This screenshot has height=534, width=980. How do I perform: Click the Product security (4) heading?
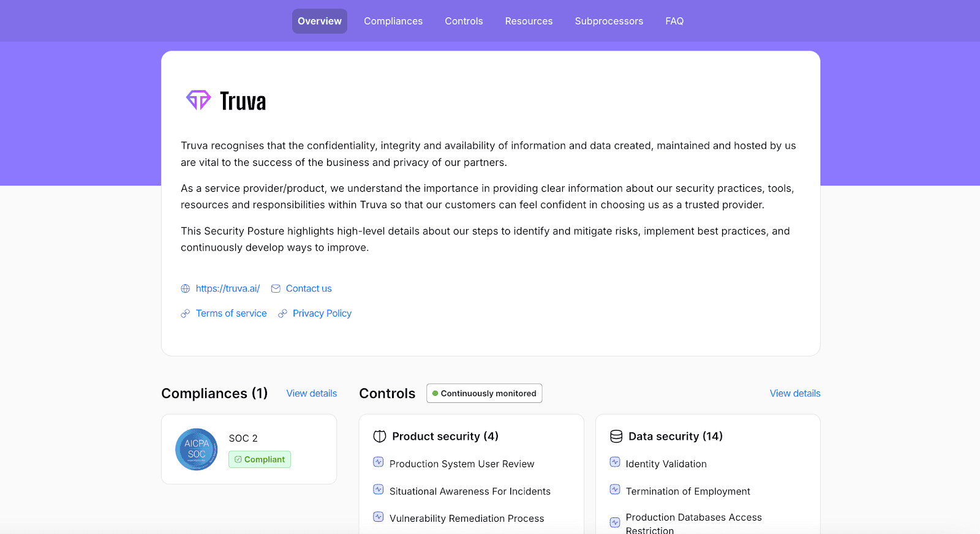(445, 436)
